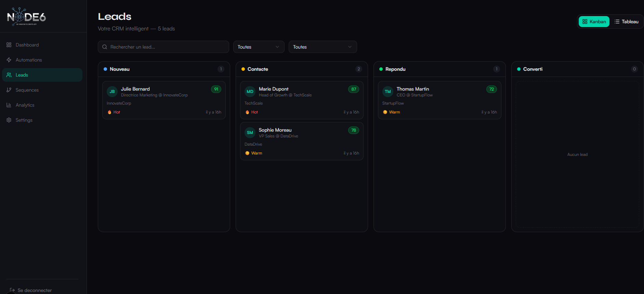Switch to Tableau view
The height and width of the screenshot is (294, 644).
626,22
